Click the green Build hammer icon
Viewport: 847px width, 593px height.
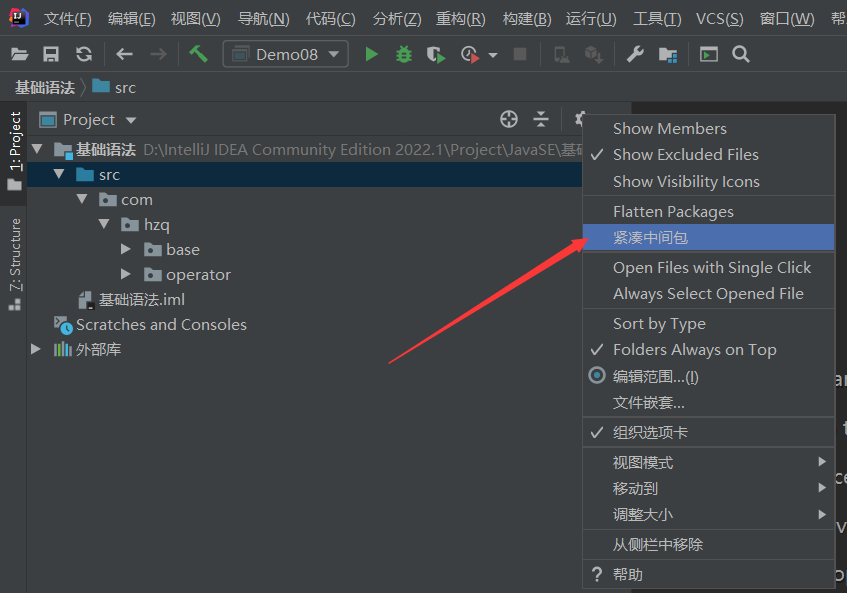pos(198,54)
